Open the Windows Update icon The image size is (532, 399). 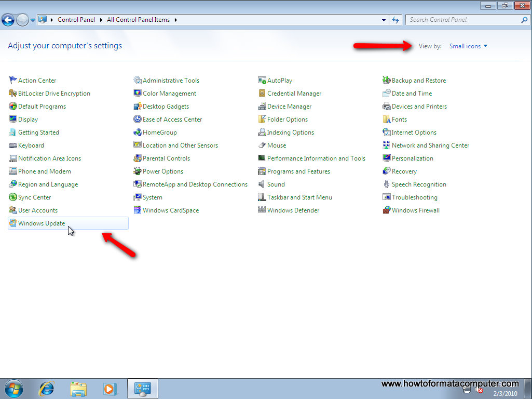point(13,223)
